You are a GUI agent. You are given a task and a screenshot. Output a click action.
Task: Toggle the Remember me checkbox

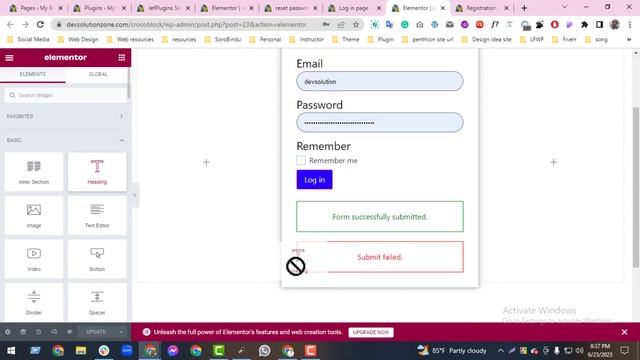[301, 160]
